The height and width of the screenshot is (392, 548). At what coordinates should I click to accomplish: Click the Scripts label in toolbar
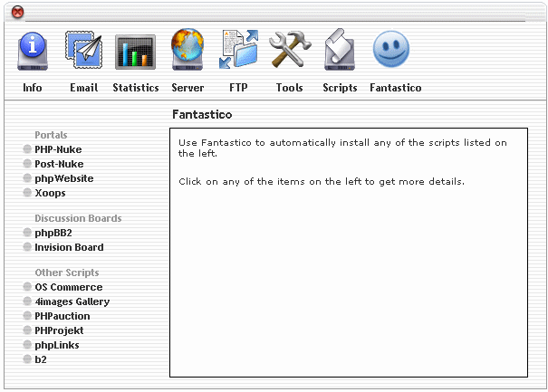[340, 88]
